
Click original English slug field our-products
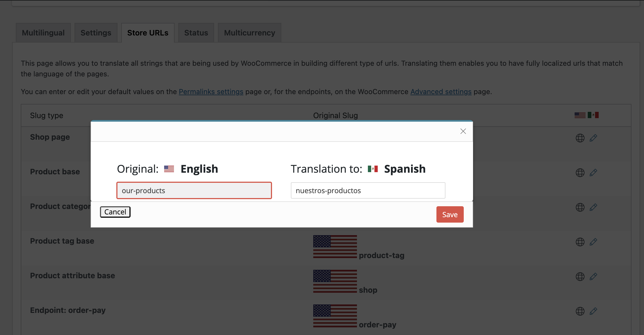coord(194,190)
